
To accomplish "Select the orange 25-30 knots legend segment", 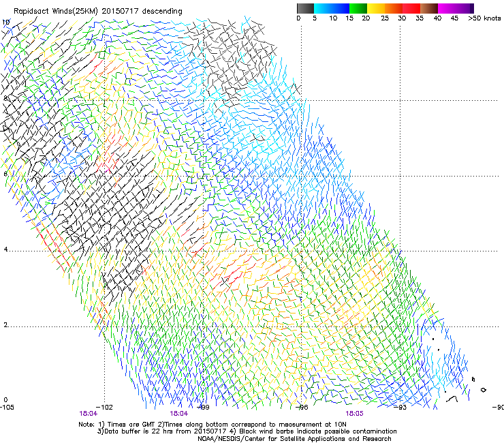I will [394, 8].
